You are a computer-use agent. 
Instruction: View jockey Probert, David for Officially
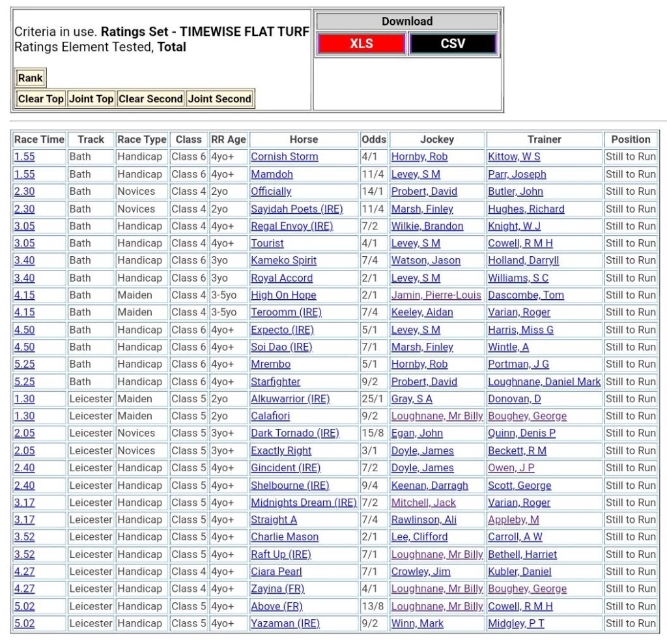point(424,192)
